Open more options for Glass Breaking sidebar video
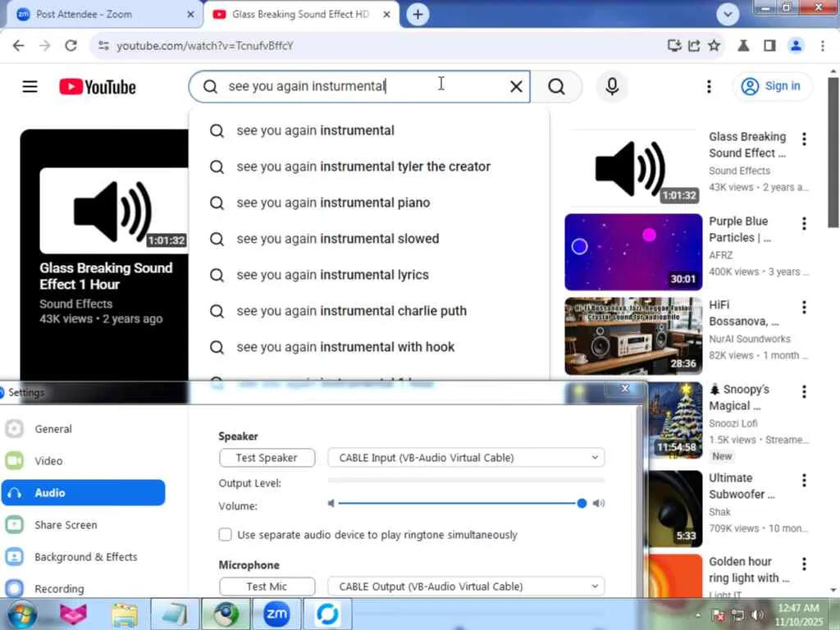The height and width of the screenshot is (630, 840). 804,139
